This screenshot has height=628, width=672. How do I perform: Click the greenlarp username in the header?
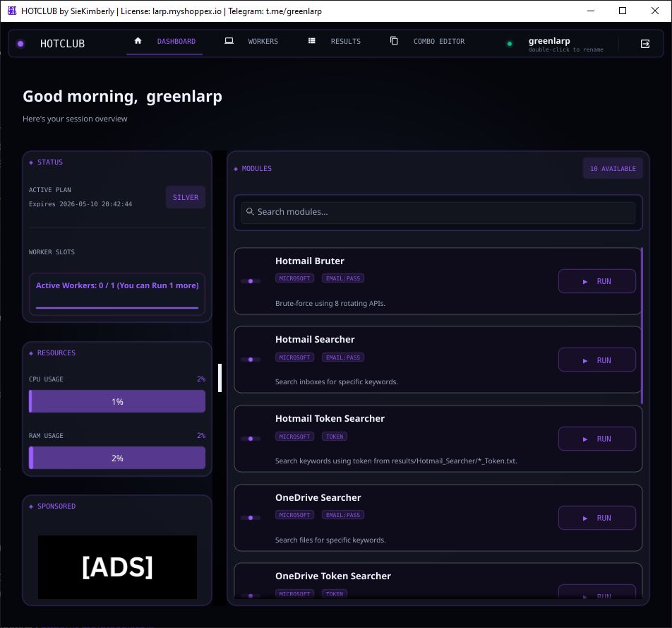coord(549,41)
